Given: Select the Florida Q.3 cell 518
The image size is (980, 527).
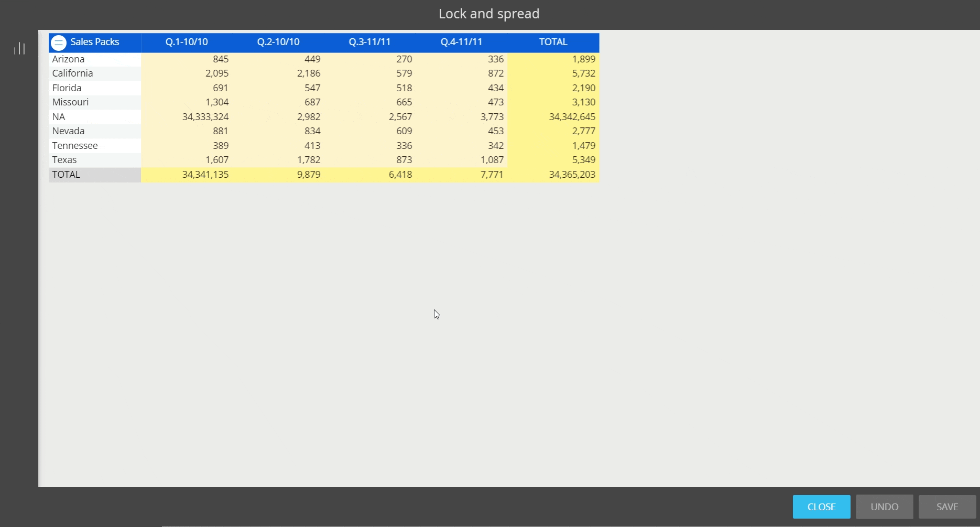Looking at the screenshot, I should (404, 88).
